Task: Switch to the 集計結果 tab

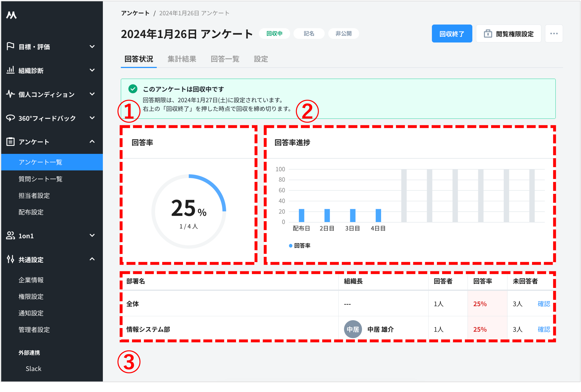Action: coord(182,59)
